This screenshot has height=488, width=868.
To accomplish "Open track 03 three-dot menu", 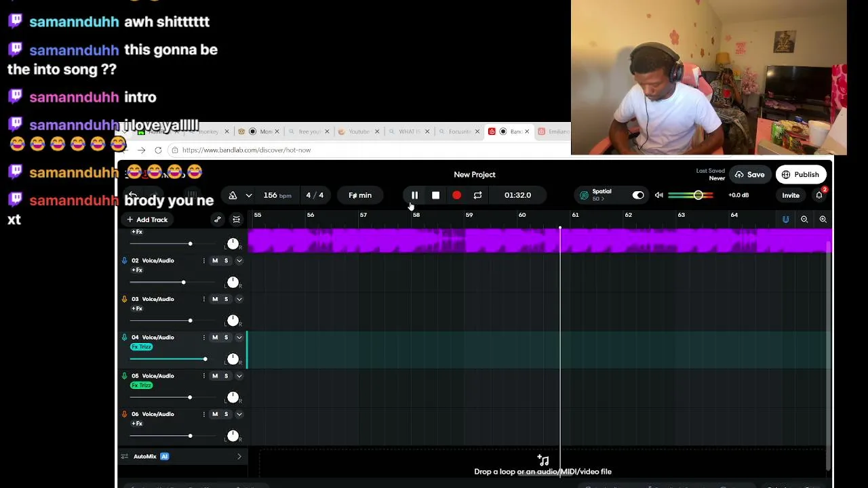I will tap(203, 300).
